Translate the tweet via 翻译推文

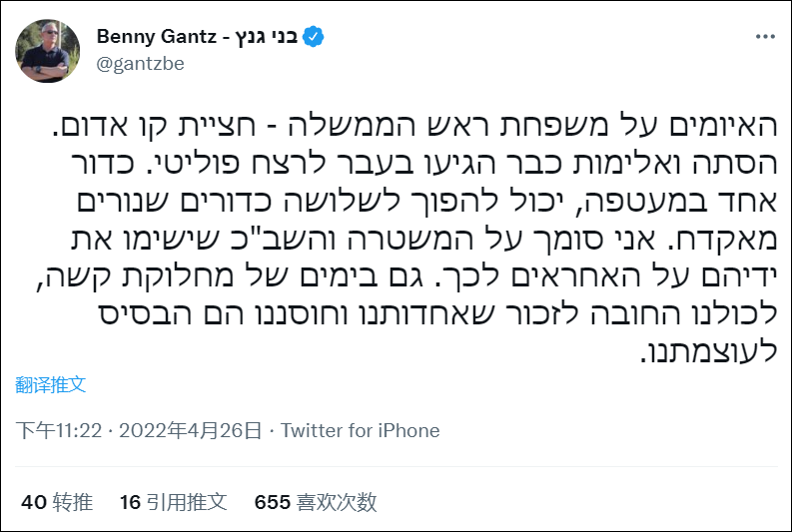click(x=51, y=383)
